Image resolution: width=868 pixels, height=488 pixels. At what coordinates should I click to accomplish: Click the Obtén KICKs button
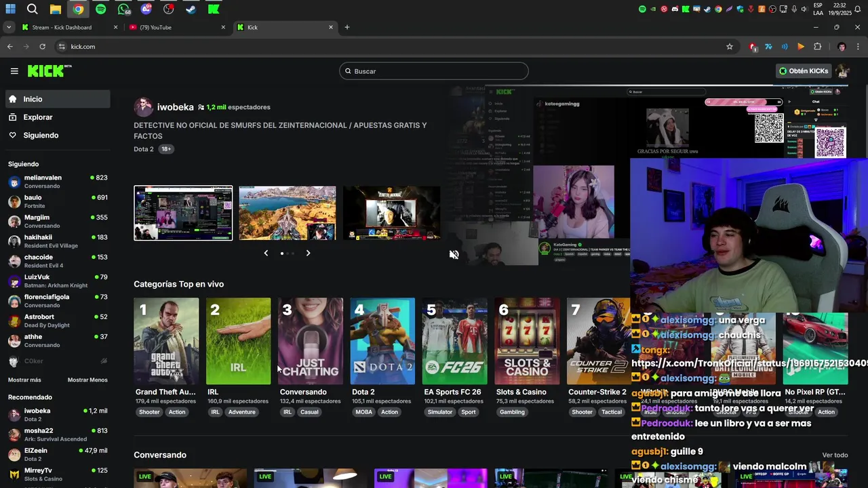click(804, 70)
